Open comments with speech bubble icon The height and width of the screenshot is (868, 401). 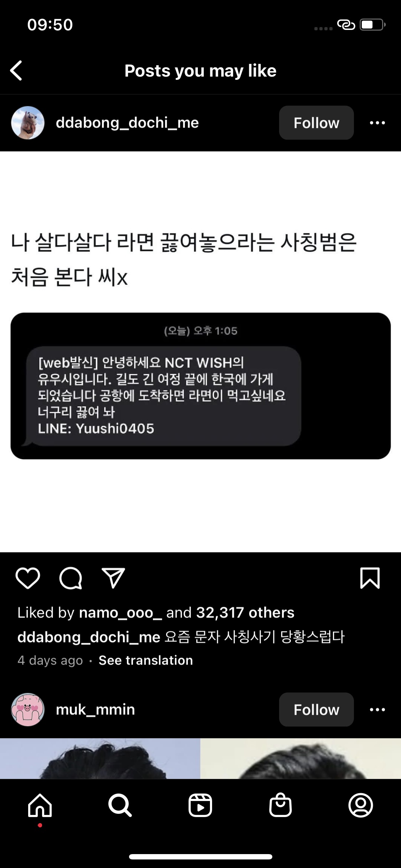pyautogui.click(x=71, y=578)
